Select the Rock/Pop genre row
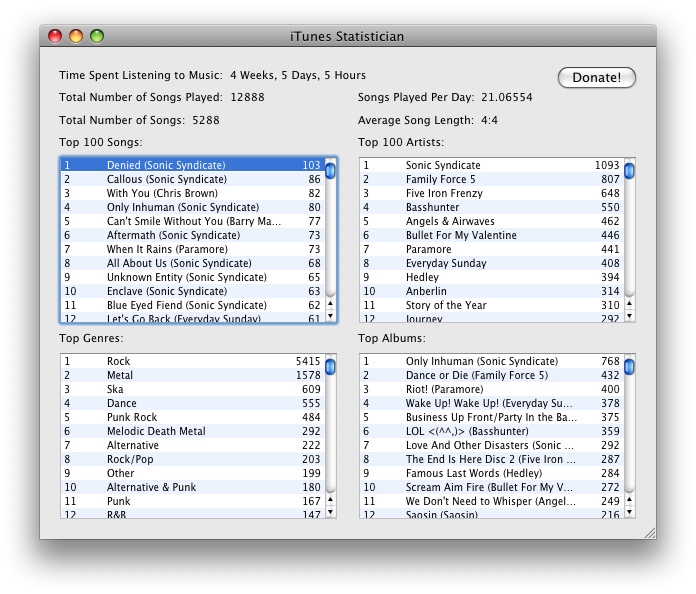The width and height of the screenshot is (696, 594). click(193, 459)
